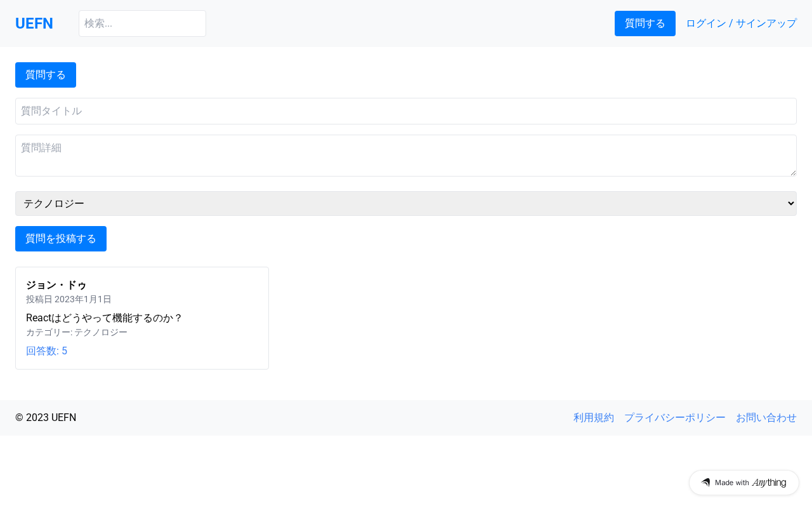Submit with the 質問を投稿する button
Image resolution: width=812 pixels, height=508 pixels.
pyautogui.click(x=61, y=239)
